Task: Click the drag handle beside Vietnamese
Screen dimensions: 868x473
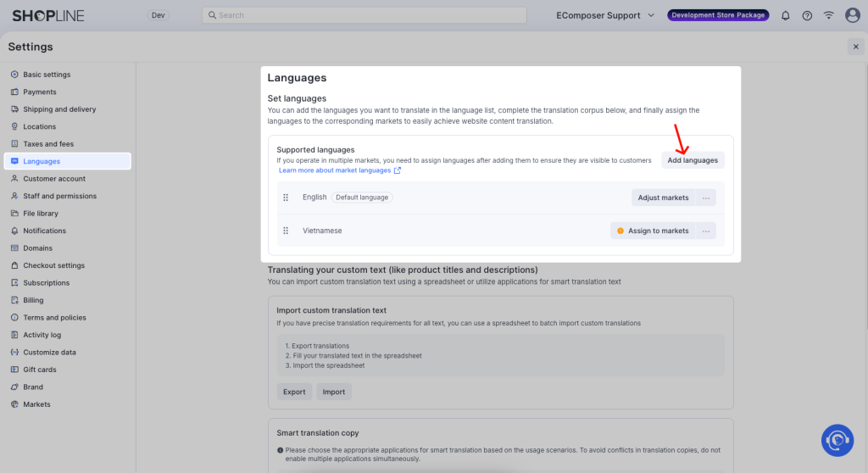Action: 286,231
